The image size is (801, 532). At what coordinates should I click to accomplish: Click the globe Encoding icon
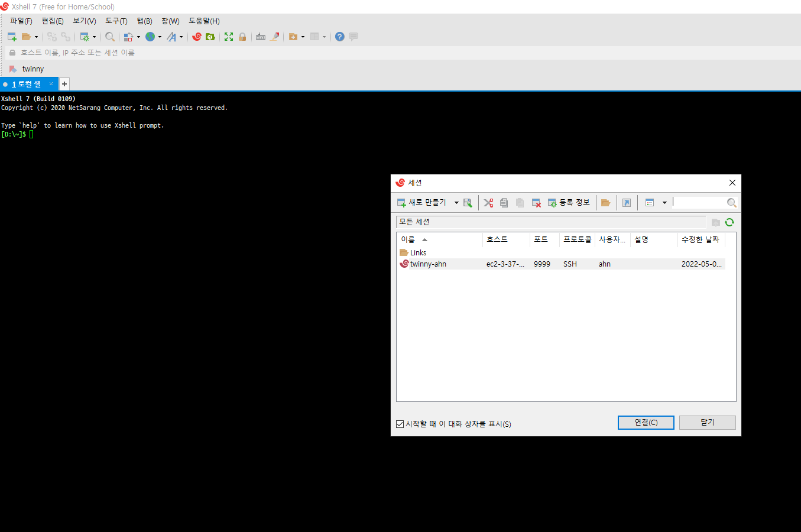(150, 37)
